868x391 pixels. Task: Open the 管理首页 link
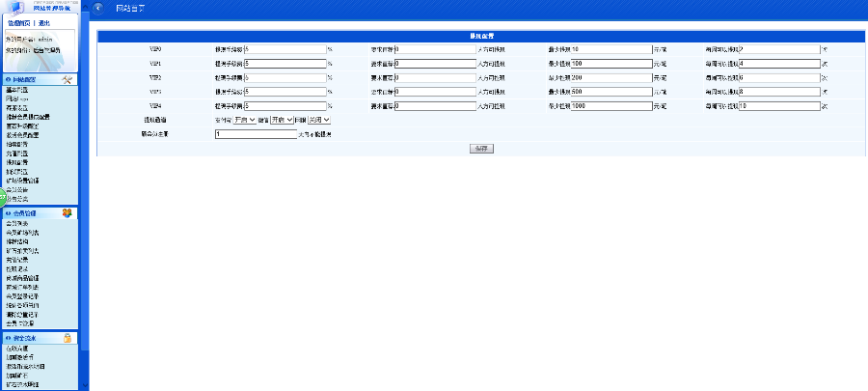click(x=19, y=23)
